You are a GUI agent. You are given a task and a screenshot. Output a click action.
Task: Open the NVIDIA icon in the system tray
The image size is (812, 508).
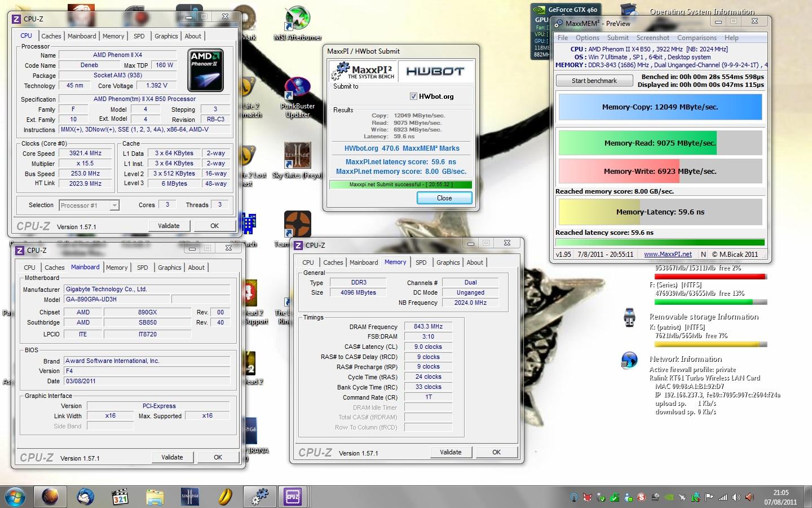(x=668, y=497)
